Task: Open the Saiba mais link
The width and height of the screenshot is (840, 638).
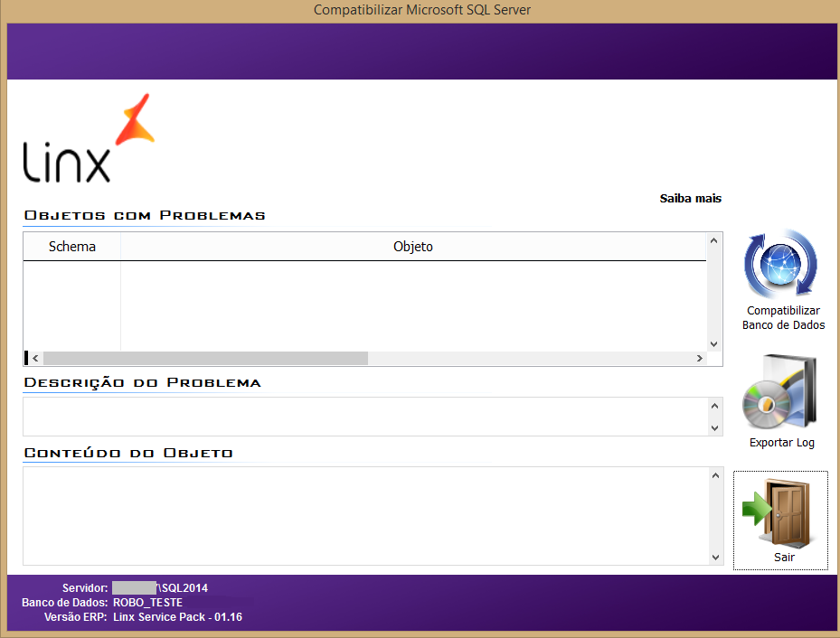Action: coord(691,199)
